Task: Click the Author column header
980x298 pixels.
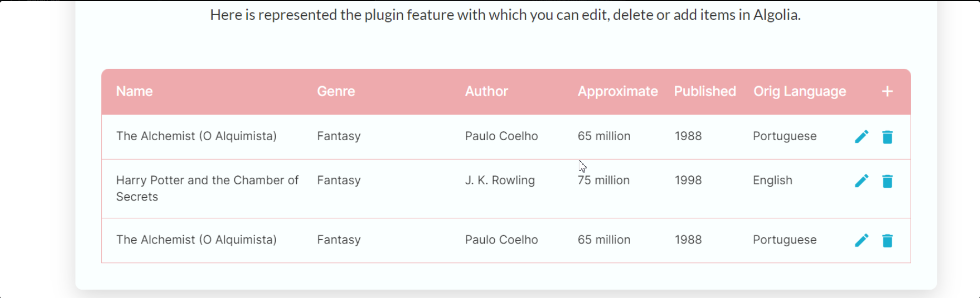Action: [x=486, y=91]
